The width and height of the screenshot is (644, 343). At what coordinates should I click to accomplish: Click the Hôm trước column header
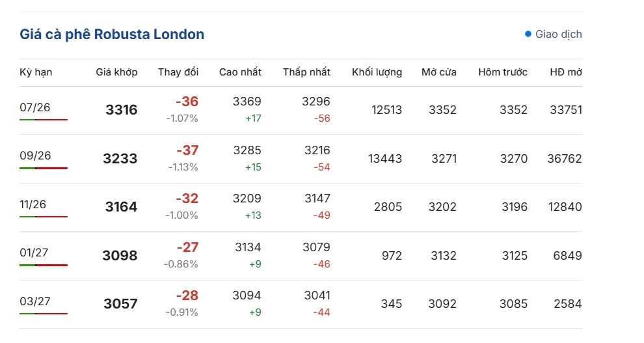pyautogui.click(x=503, y=72)
